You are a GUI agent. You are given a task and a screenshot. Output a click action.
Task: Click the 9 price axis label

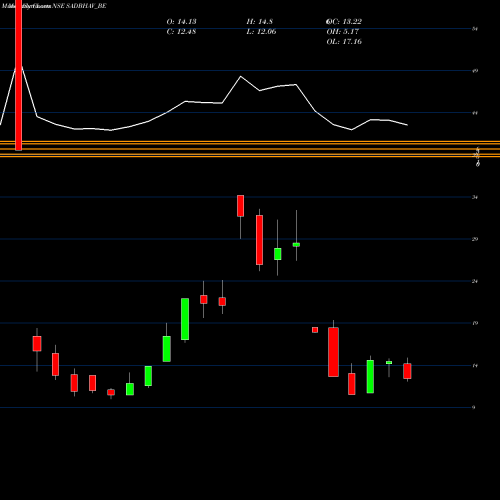point(474,407)
